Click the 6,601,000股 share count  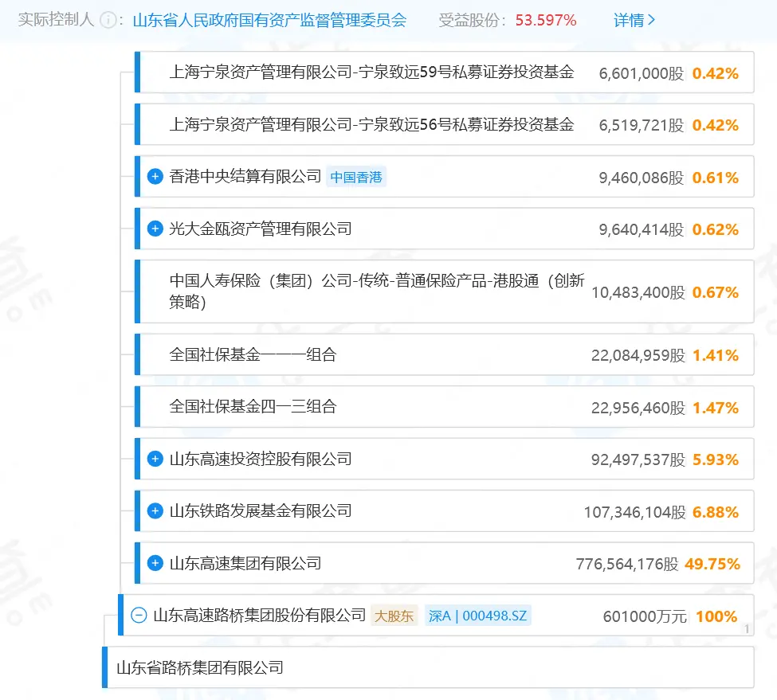[x=642, y=73]
